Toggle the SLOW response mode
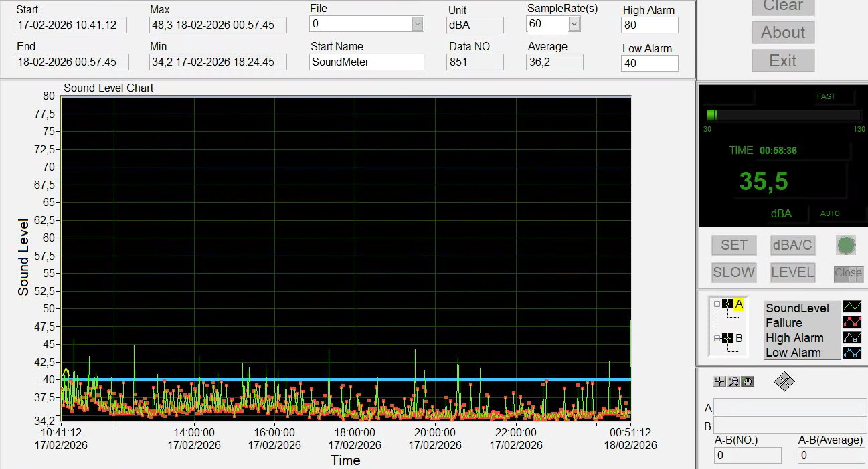The width and height of the screenshot is (868, 469). click(733, 272)
